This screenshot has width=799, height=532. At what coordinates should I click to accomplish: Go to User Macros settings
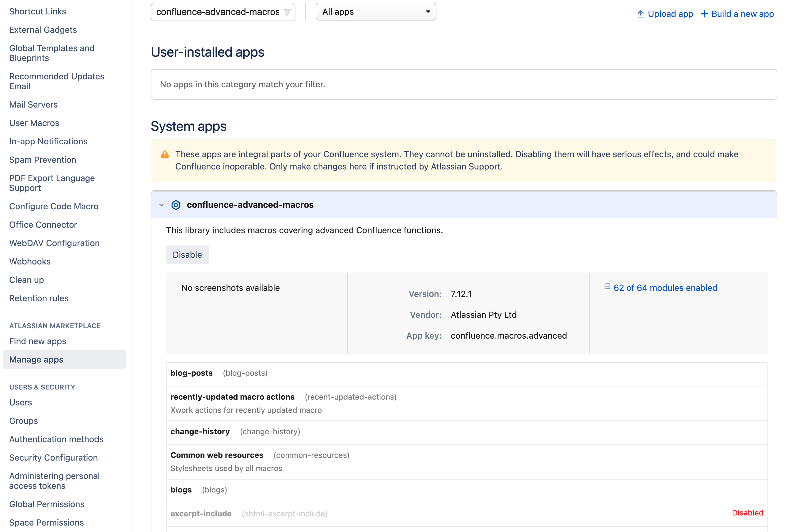click(34, 123)
